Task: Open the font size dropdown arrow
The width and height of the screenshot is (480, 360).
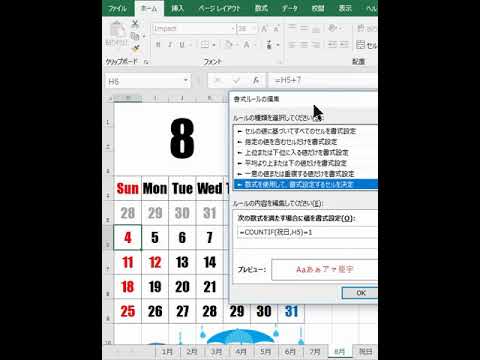Action: (x=254, y=29)
